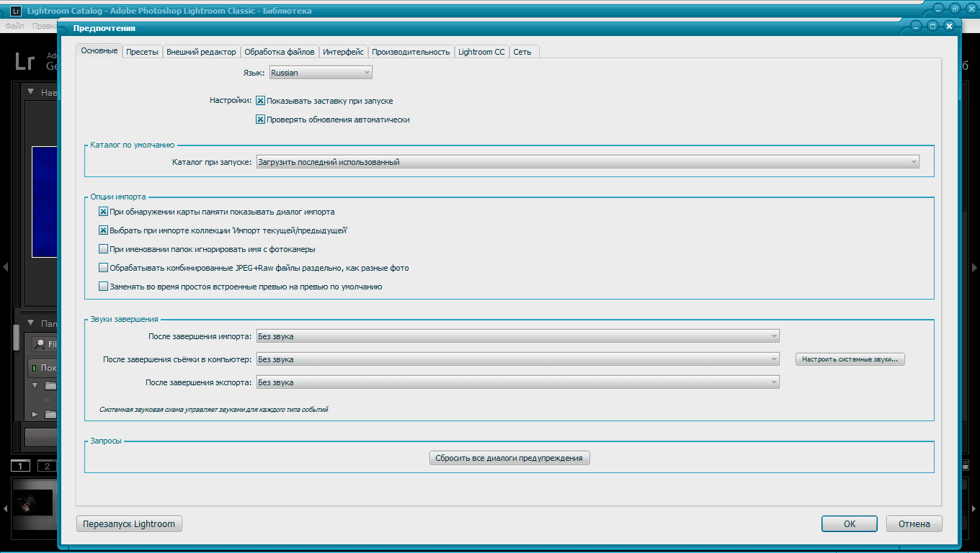Expand the collapsed folder's right-pointing triangle
This screenshot has width=980, height=553.
pos(35,415)
